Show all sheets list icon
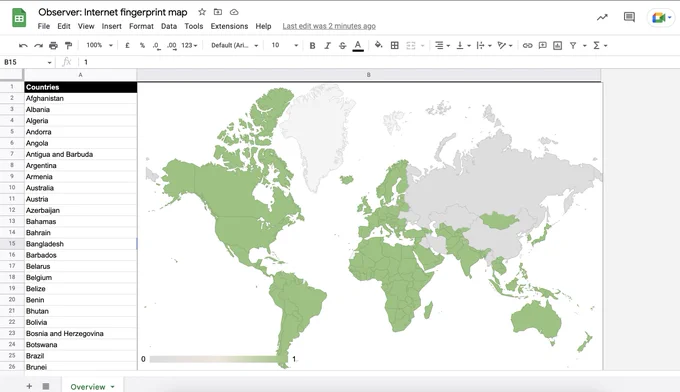The image size is (680, 392). point(46,386)
